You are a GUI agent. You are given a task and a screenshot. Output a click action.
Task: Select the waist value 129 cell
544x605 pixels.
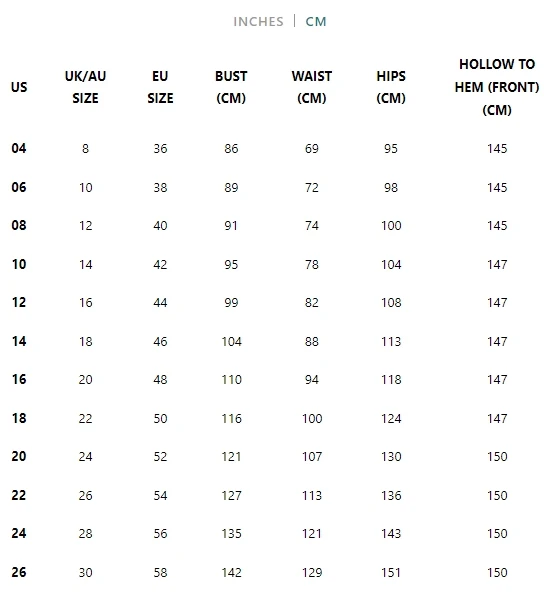pyautogui.click(x=312, y=573)
